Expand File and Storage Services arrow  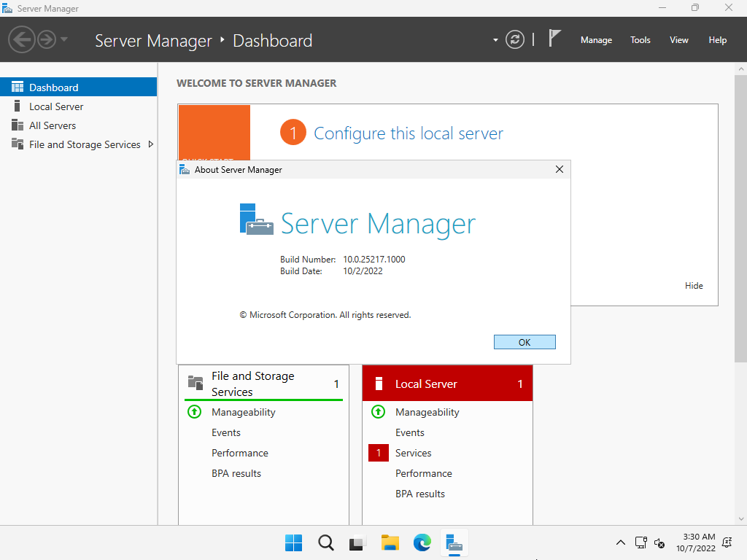[150, 144]
